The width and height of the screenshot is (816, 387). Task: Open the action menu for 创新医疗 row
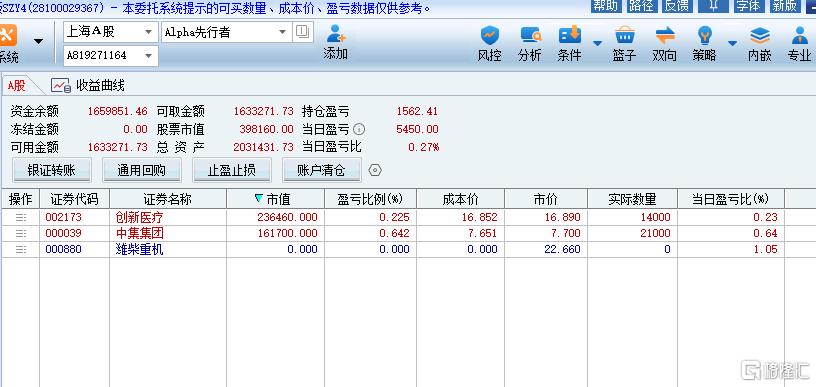[21, 217]
